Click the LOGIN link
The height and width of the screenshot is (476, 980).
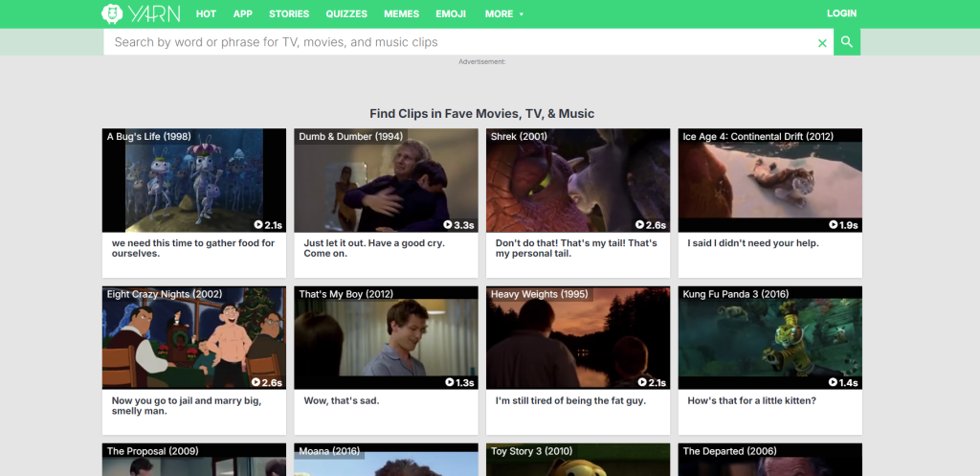click(841, 14)
